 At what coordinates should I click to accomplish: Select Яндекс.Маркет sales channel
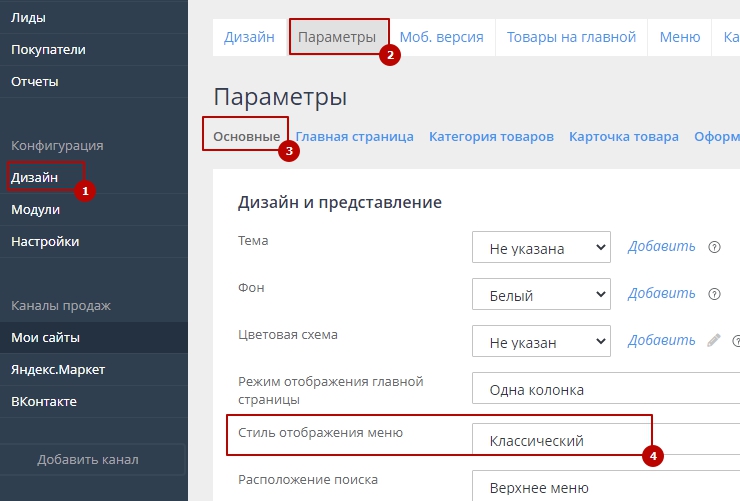click(x=58, y=369)
